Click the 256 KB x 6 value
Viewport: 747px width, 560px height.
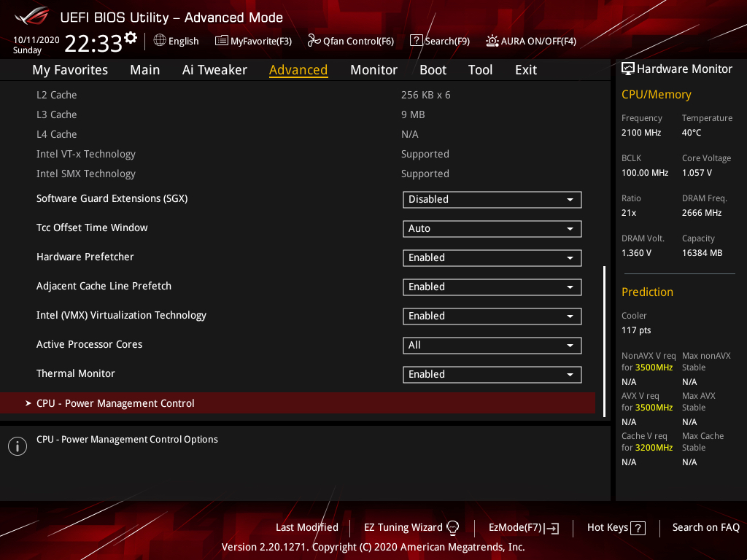(425, 96)
